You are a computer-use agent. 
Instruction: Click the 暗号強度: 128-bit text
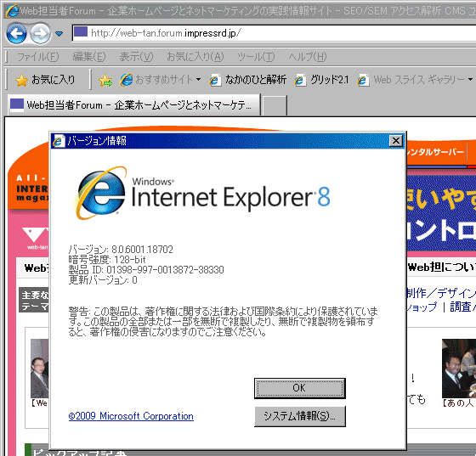[x=107, y=260]
